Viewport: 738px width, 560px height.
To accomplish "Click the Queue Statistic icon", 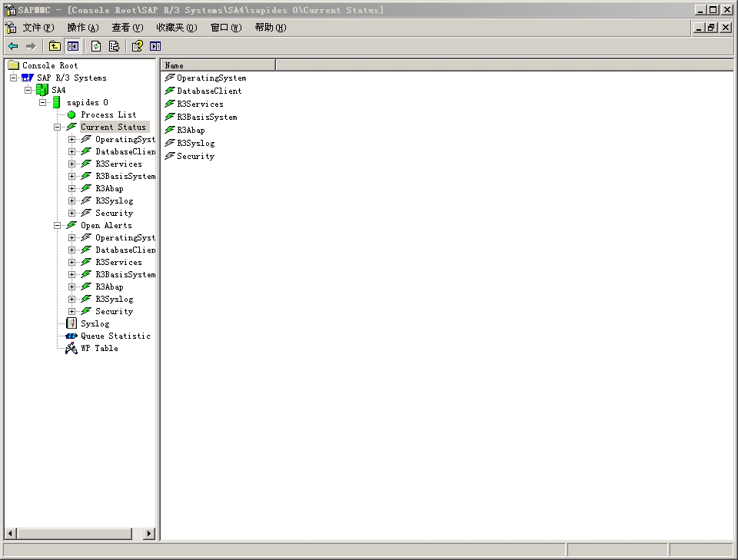I will tap(71, 336).
